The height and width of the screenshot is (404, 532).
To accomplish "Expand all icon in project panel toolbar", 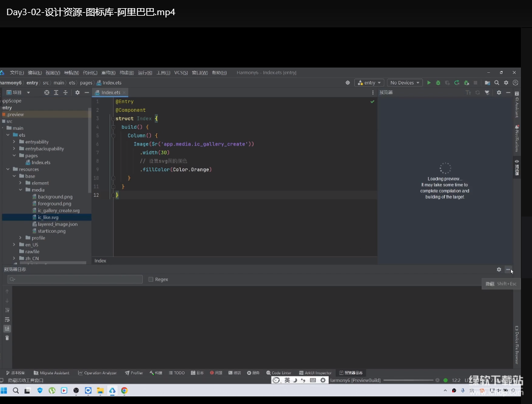I will (56, 93).
